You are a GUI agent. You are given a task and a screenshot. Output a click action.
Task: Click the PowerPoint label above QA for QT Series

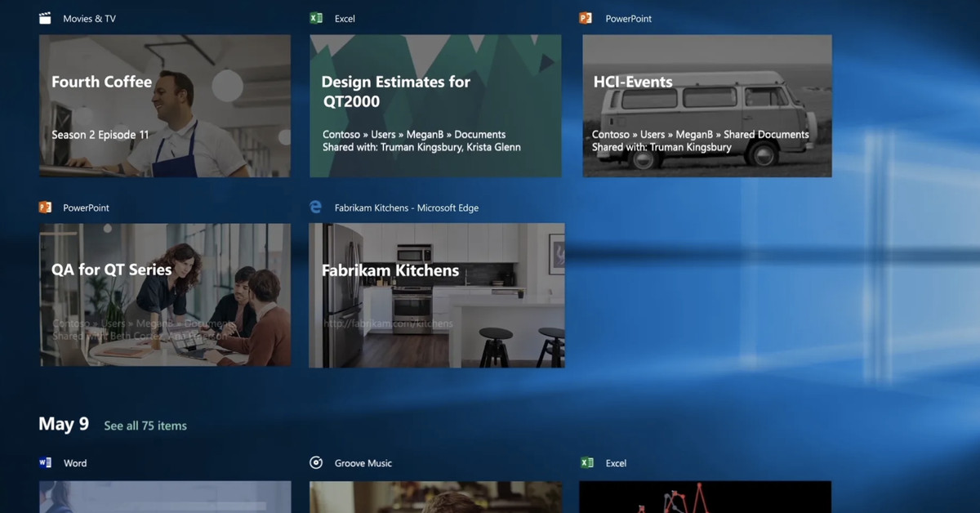[x=87, y=208]
